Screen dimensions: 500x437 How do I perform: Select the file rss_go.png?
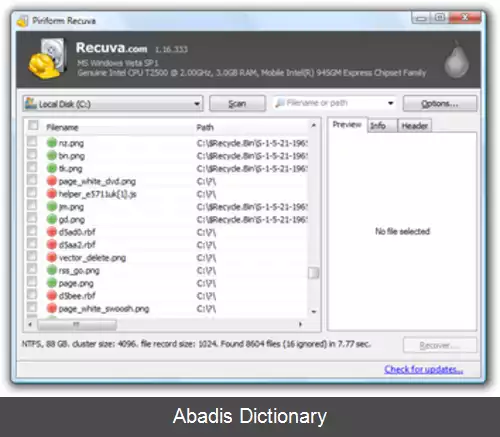(x=79, y=270)
